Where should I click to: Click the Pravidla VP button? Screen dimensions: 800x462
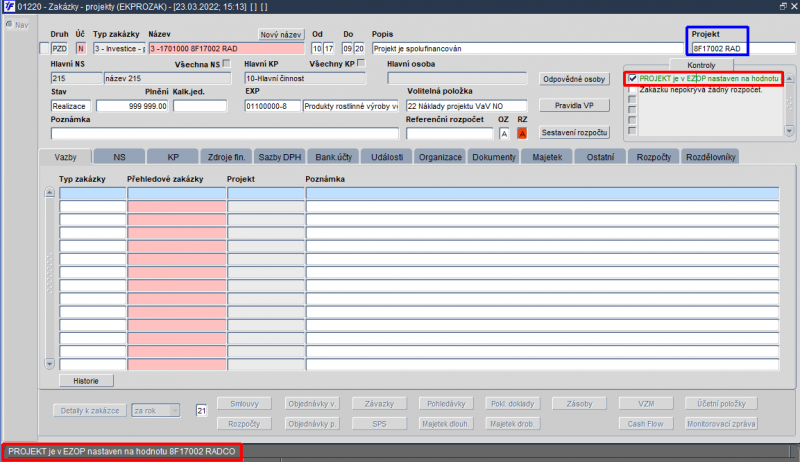click(574, 106)
